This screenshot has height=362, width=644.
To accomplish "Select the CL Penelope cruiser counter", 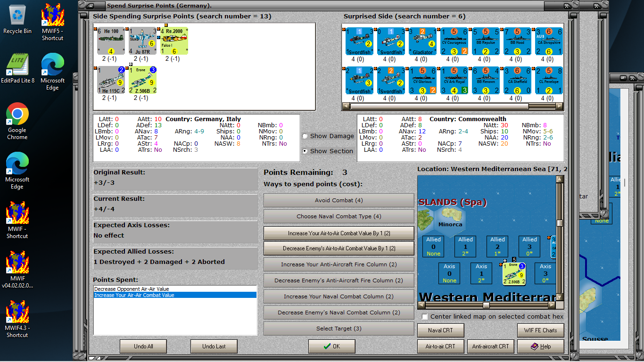I will point(549,80).
